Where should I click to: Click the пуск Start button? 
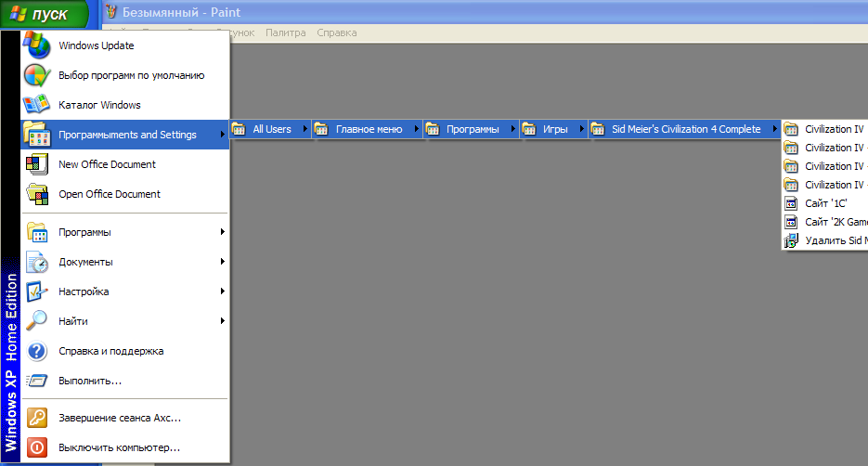point(45,14)
